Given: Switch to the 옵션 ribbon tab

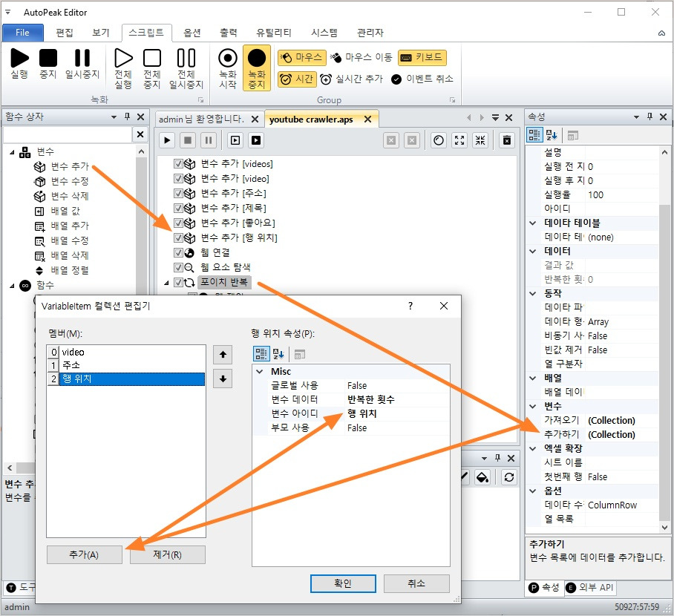Looking at the screenshot, I should tap(192, 33).
